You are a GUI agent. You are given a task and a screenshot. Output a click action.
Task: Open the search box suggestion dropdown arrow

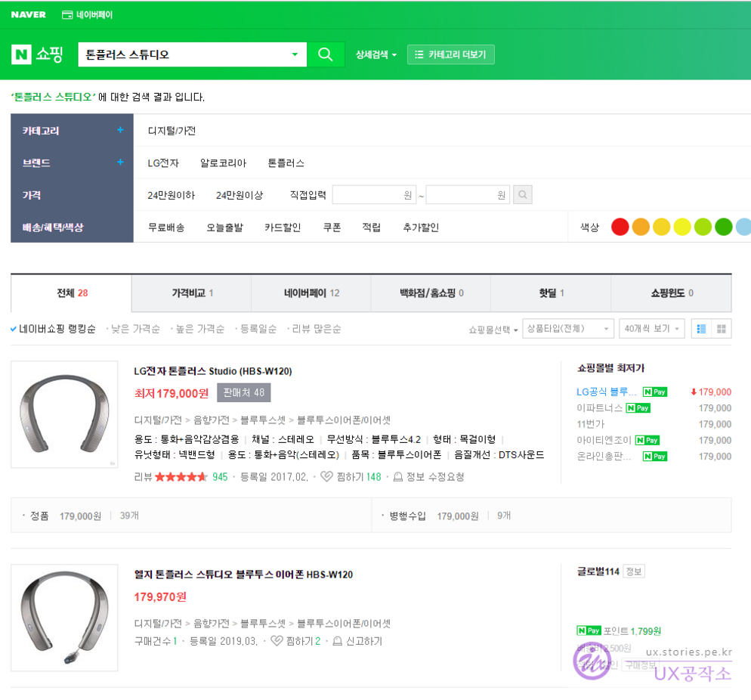(295, 54)
